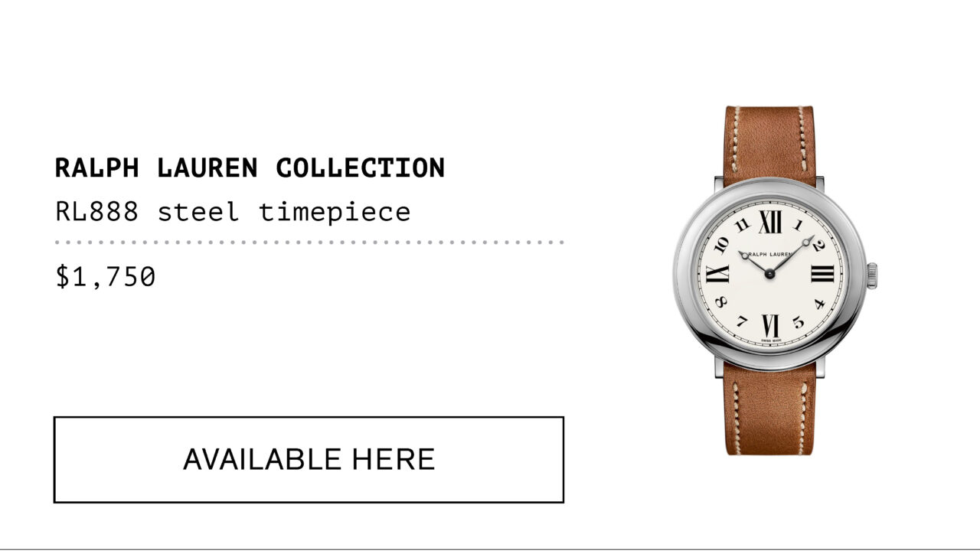
Task: Click the Roman numeral IX on the dial
Action: click(x=718, y=274)
